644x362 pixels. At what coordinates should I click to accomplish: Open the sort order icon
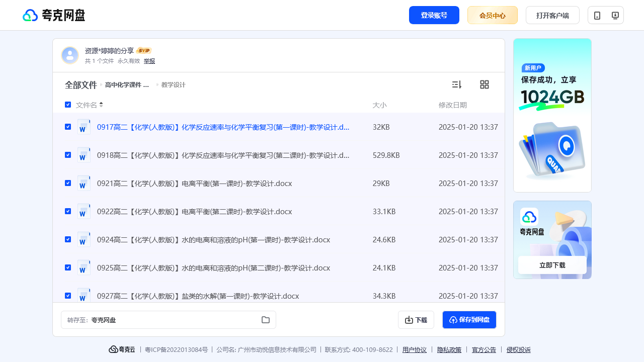[457, 84]
